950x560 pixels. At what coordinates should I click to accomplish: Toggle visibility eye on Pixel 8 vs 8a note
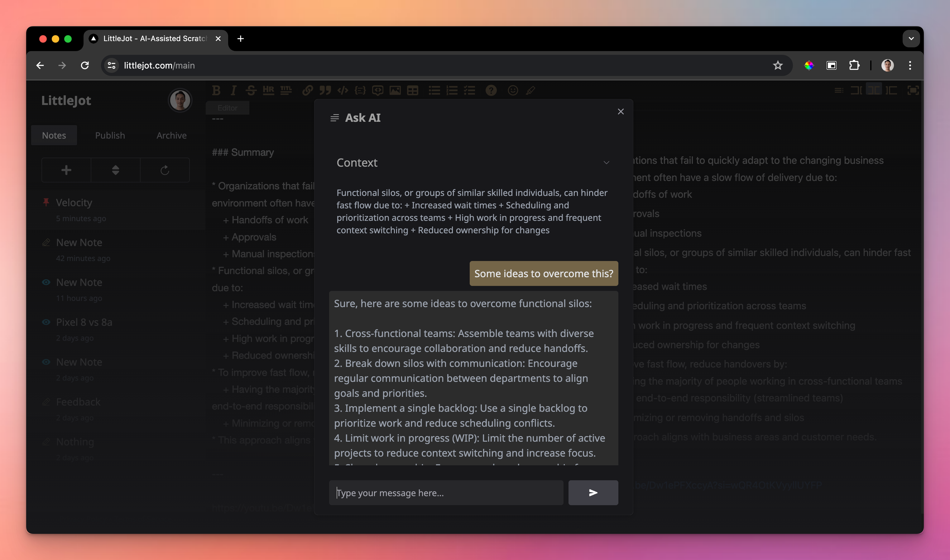click(46, 322)
